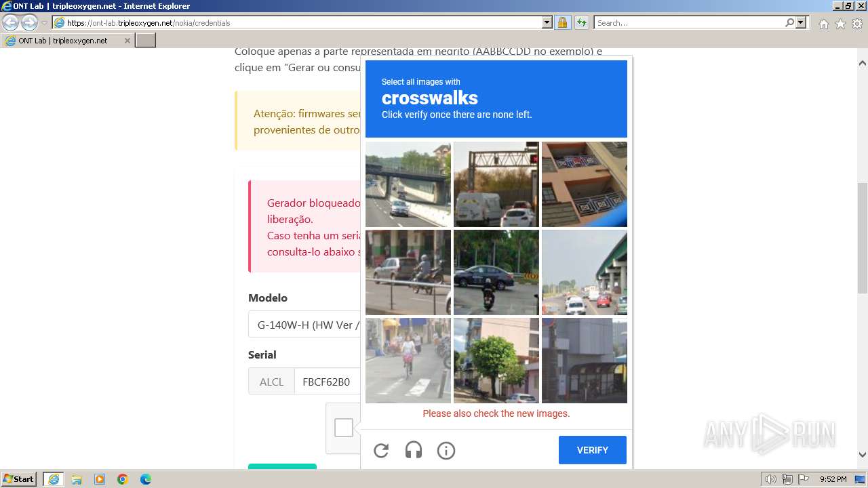Click the Internet Explorer Forward arrow
Screen dimensions: 868x488
click(x=29, y=22)
